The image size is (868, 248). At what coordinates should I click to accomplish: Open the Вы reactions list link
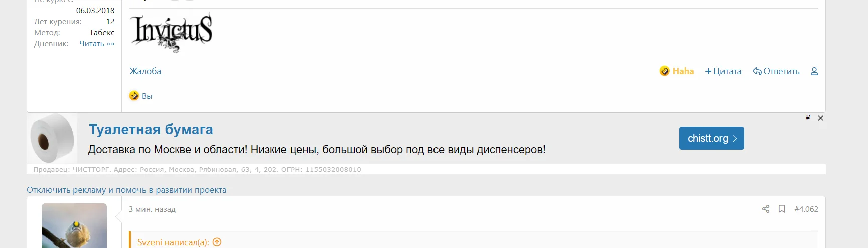coord(147,96)
